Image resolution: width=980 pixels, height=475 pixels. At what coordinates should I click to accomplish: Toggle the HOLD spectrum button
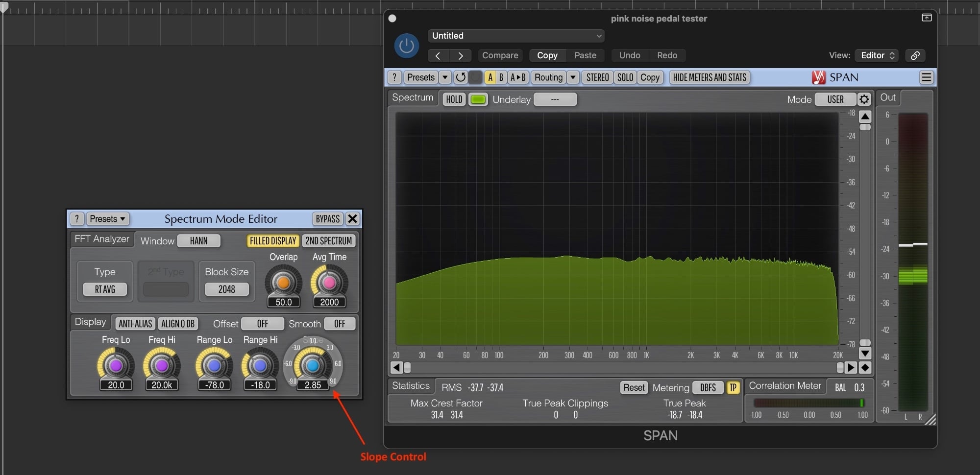point(454,99)
